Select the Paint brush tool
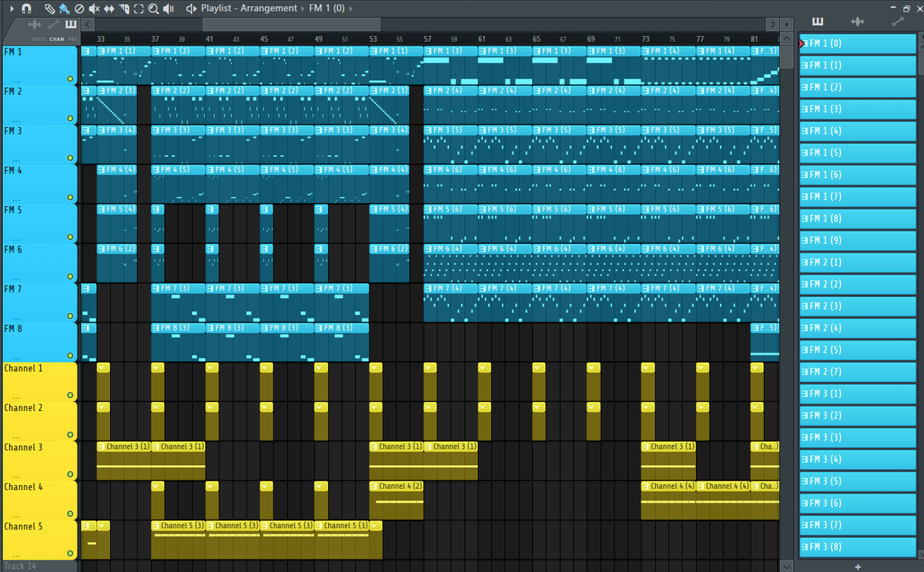 pyautogui.click(x=63, y=8)
